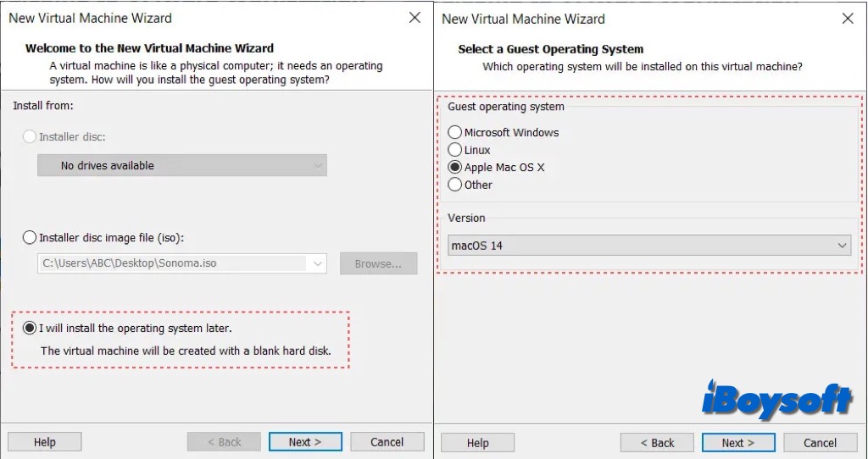The image size is (868, 459).
Task: Cancel the welcome wizard dialog
Action: [387, 442]
